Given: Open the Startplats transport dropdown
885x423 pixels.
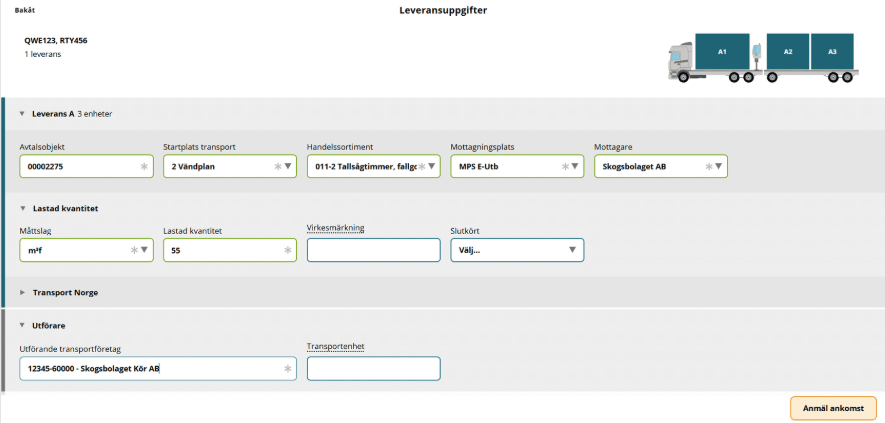Looking at the screenshot, I should (288, 166).
